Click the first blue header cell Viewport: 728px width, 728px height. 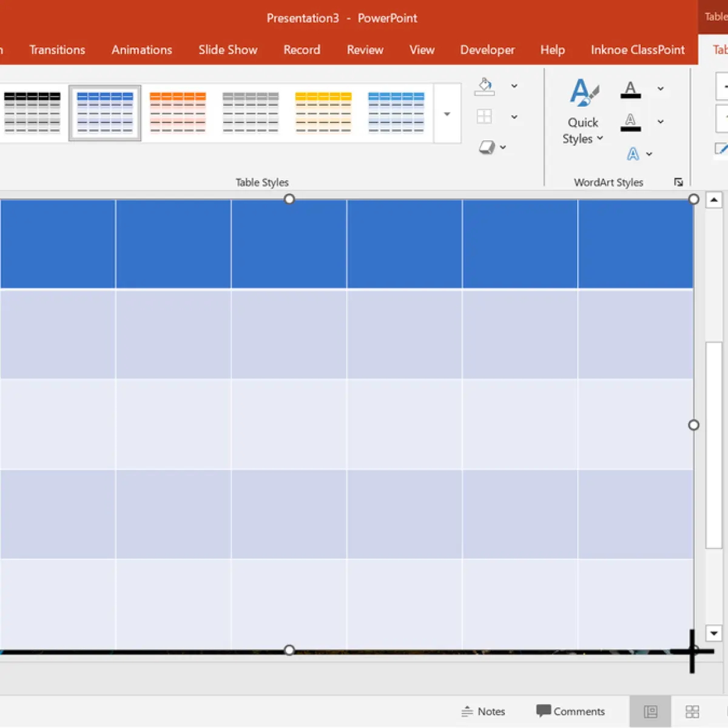point(58,244)
